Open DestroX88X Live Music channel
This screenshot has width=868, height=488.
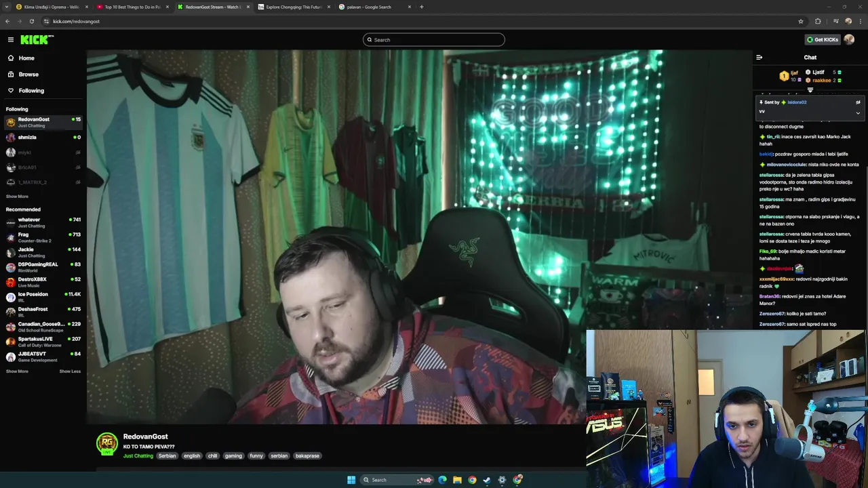click(43, 282)
